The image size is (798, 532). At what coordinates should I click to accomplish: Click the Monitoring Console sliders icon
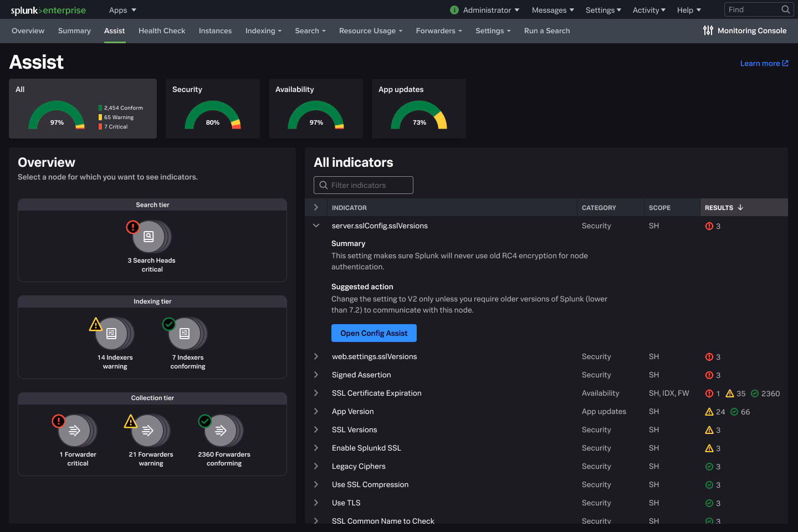[708, 30]
